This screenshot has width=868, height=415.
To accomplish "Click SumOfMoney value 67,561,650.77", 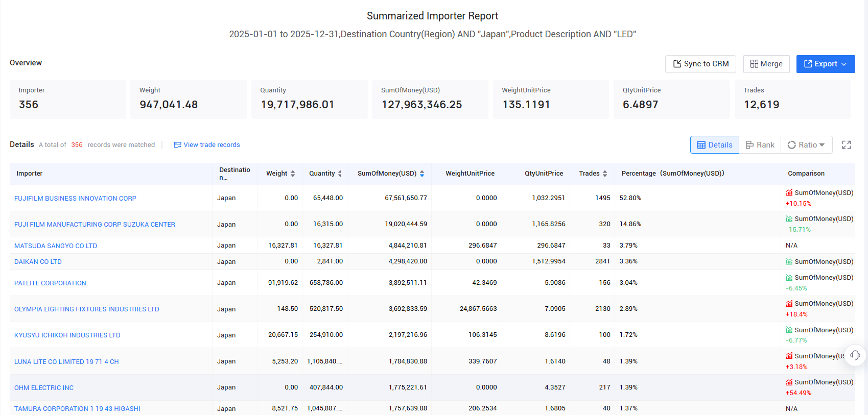I will point(406,198).
